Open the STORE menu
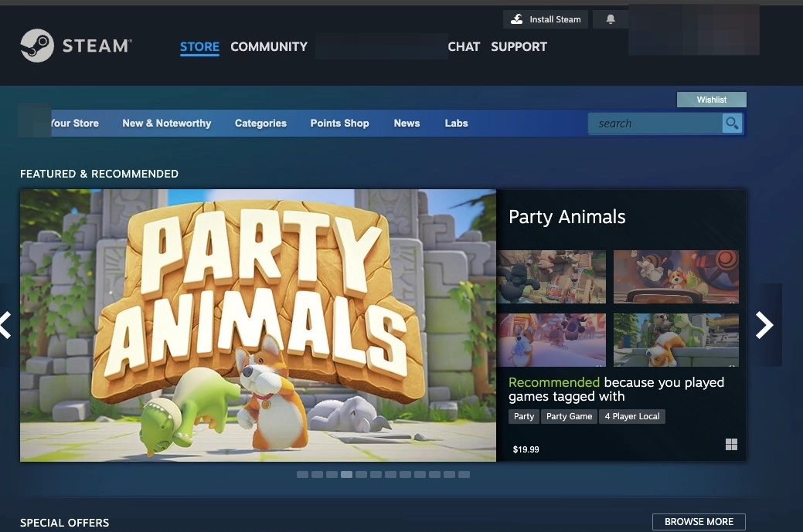 click(199, 46)
